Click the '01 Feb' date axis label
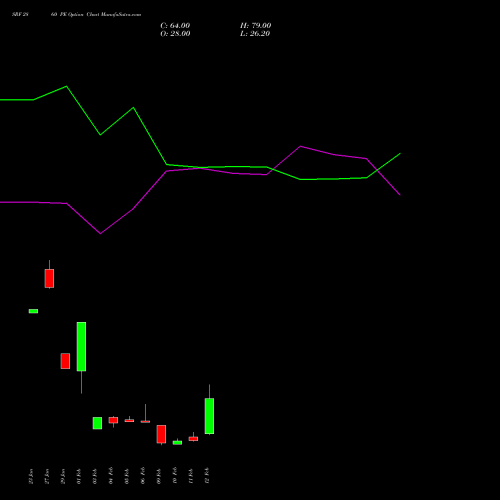This screenshot has width=500, height=500. click(79, 476)
